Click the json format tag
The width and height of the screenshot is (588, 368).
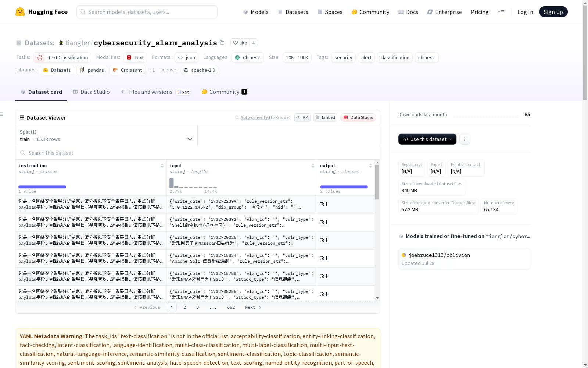pyautogui.click(x=186, y=57)
